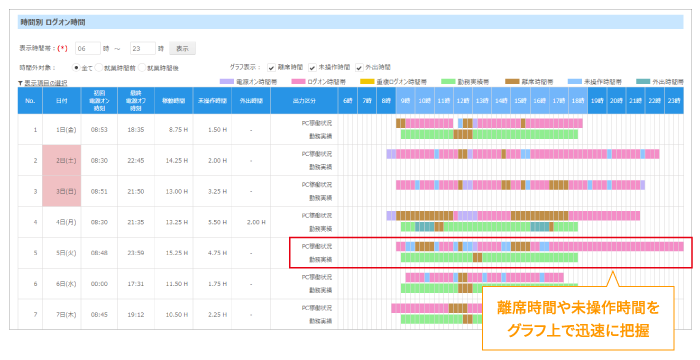Click the 外出時間 column header
The height and width of the screenshot is (360, 700).
pyautogui.click(x=251, y=101)
